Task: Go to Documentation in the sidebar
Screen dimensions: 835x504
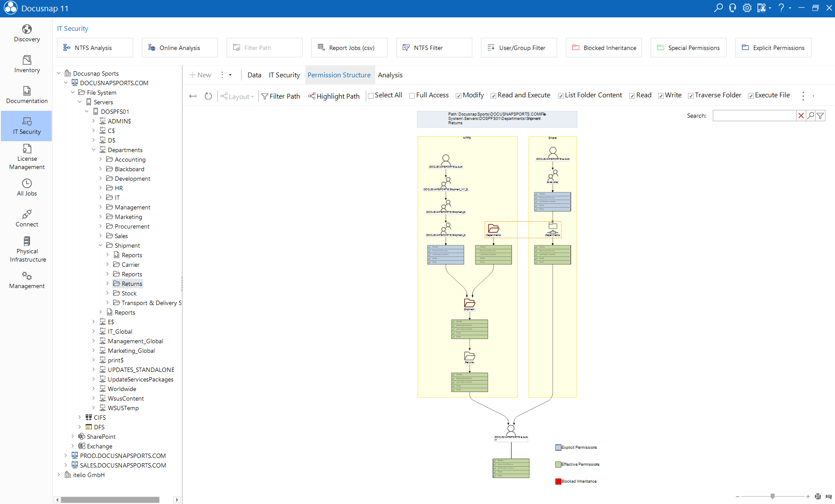Action: [27, 95]
